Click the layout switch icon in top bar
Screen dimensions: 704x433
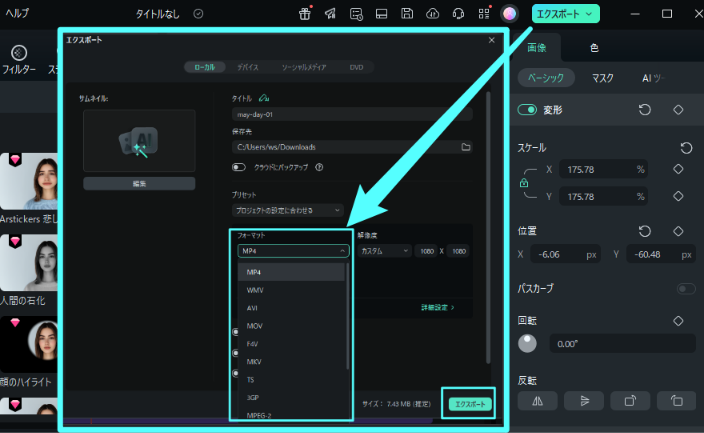click(x=382, y=14)
